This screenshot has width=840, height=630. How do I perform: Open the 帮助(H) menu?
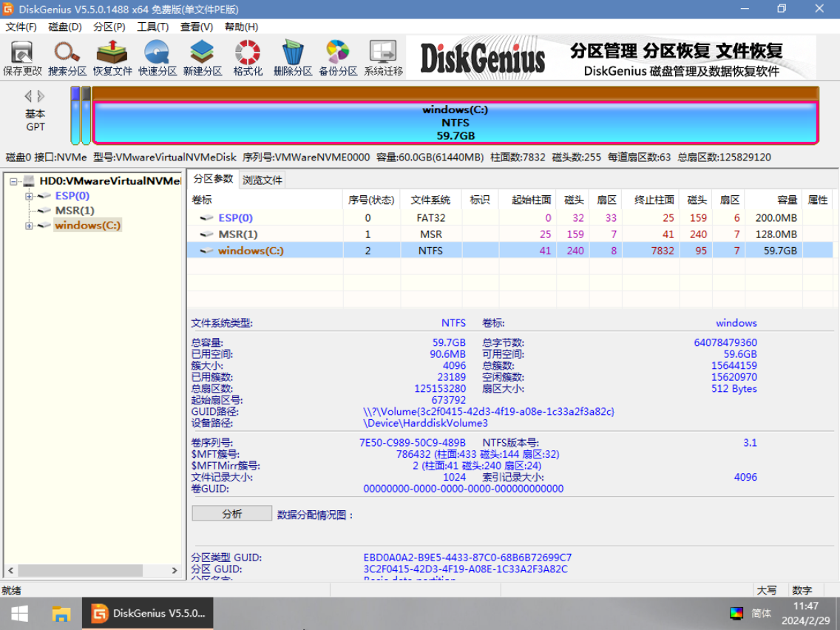[241, 27]
